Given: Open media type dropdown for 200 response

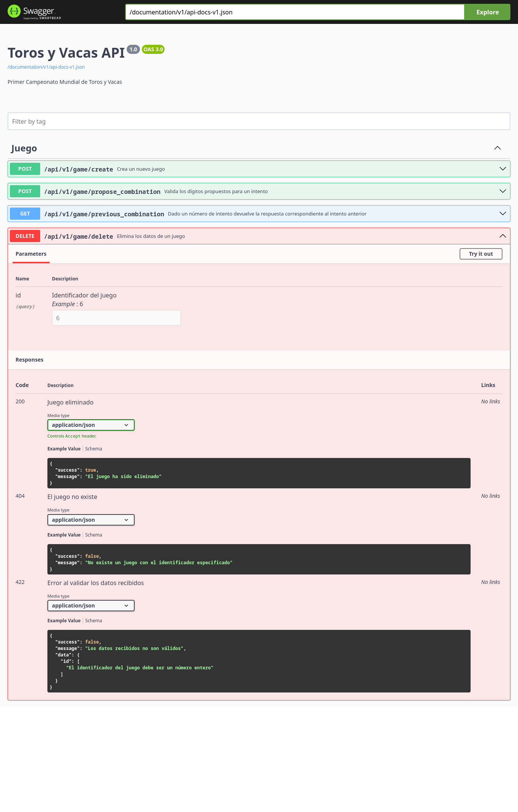Looking at the screenshot, I should [x=91, y=425].
